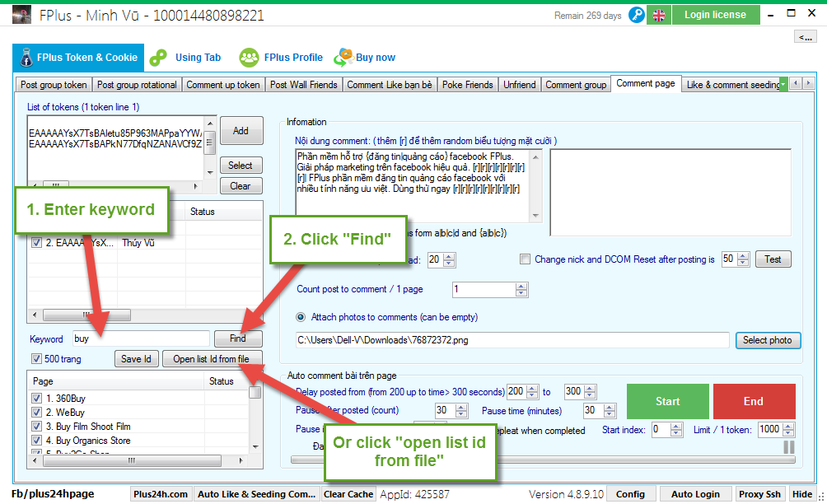
Task: Click the blue key license icon
Action: 636,15
